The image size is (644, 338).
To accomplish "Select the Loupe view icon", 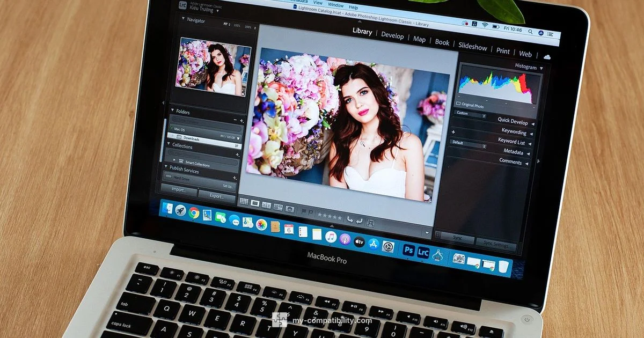I will pos(255,203).
